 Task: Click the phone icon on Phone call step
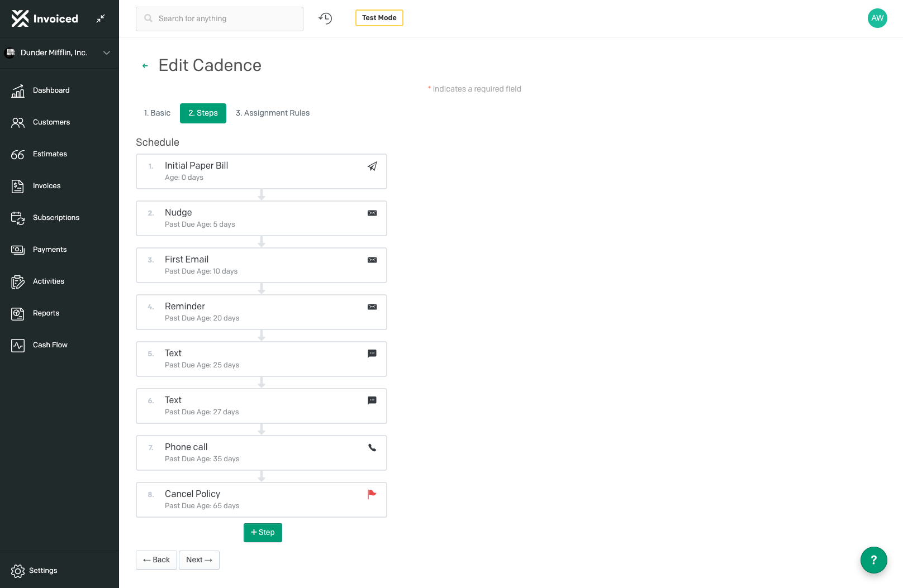click(372, 448)
